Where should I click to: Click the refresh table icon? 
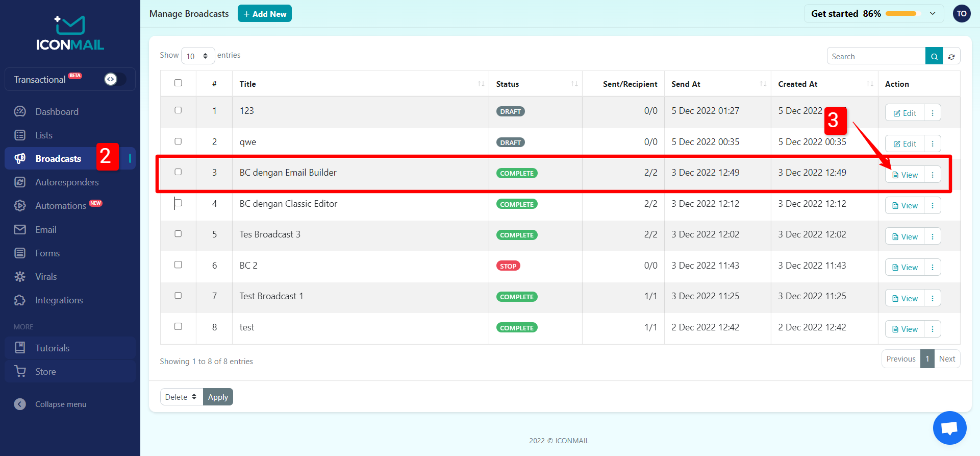pyautogui.click(x=951, y=56)
